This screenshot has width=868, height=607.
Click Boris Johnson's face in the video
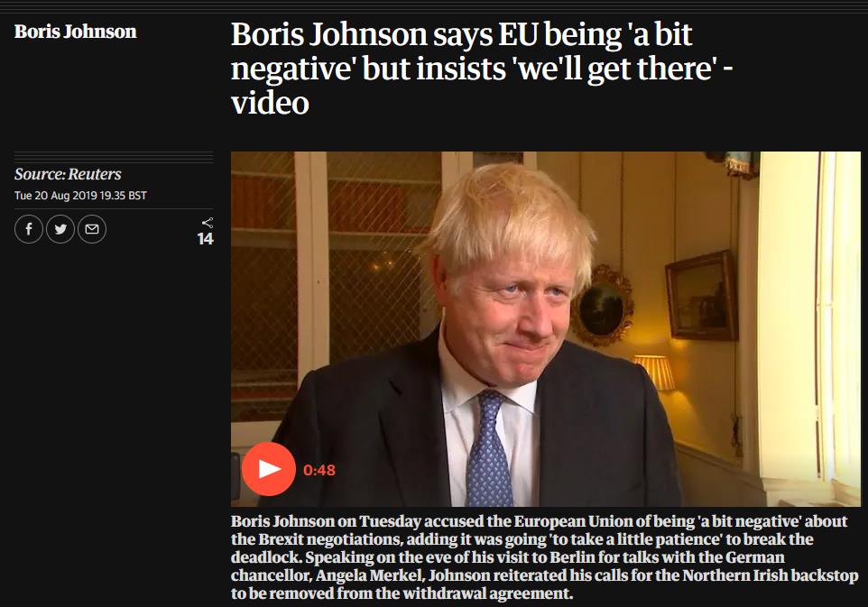pos(512,310)
